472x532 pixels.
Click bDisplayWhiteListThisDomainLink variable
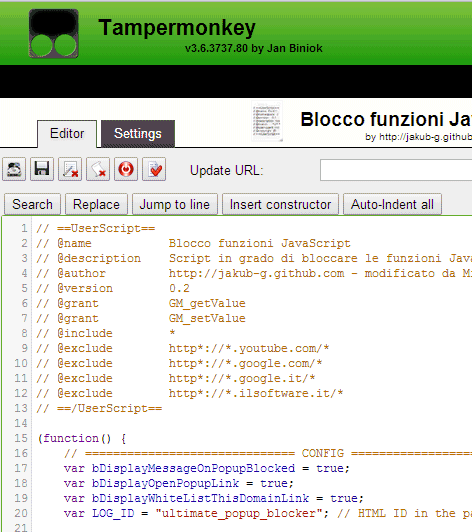point(200,498)
